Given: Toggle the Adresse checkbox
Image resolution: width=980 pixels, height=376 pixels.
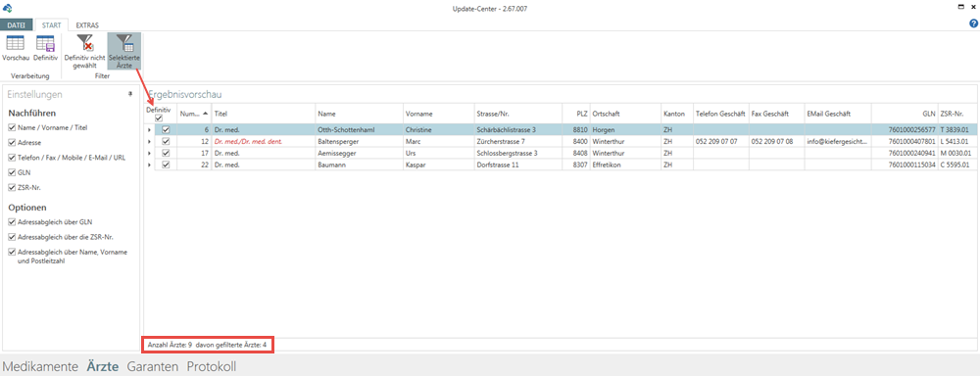Looking at the screenshot, I should click(x=12, y=142).
